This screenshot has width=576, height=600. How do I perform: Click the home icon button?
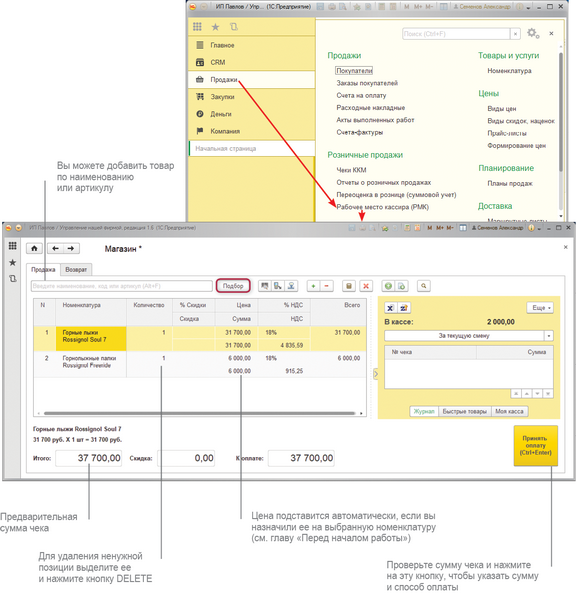click(x=34, y=249)
